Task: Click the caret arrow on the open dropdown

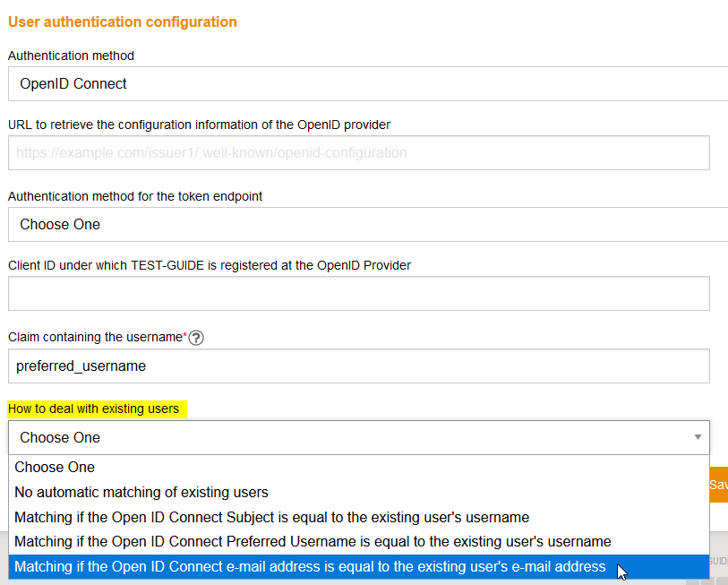Action: [x=698, y=437]
